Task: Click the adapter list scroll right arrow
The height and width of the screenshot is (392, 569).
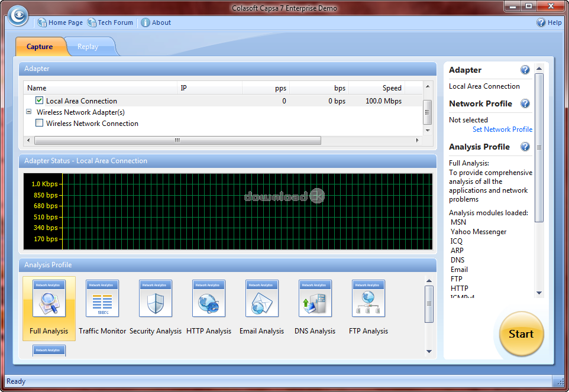Action: coord(418,140)
